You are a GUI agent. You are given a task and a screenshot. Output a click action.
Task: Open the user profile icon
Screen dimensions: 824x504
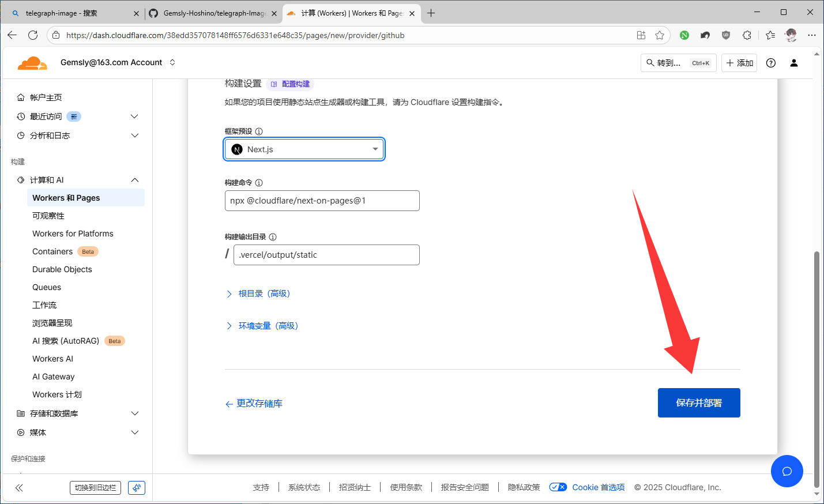(x=793, y=63)
